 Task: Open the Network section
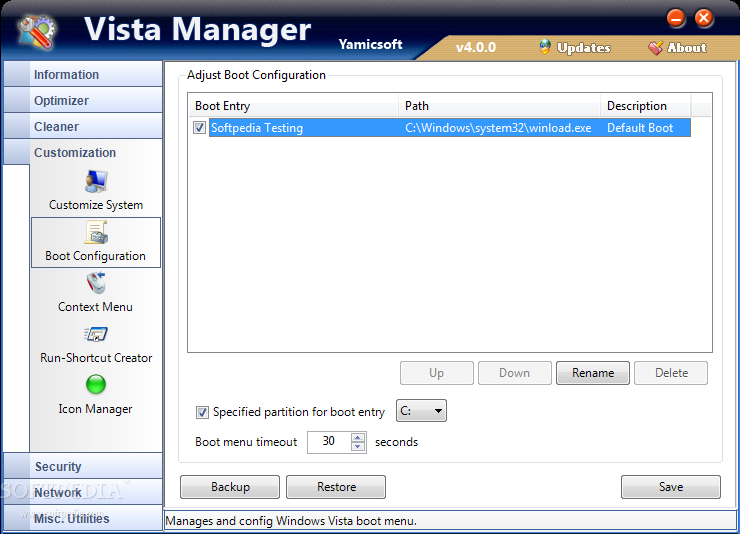[x=83, y=492]
